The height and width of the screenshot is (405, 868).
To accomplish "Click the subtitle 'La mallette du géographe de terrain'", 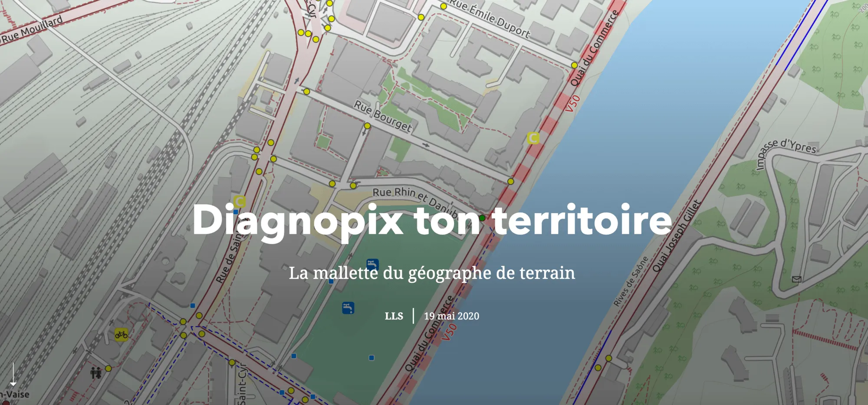I will tap(432, 273).
